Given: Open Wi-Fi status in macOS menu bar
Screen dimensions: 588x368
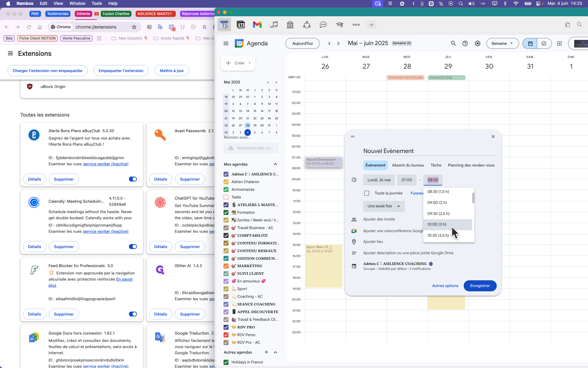Looking at the screenshot, I should (516, 4).
